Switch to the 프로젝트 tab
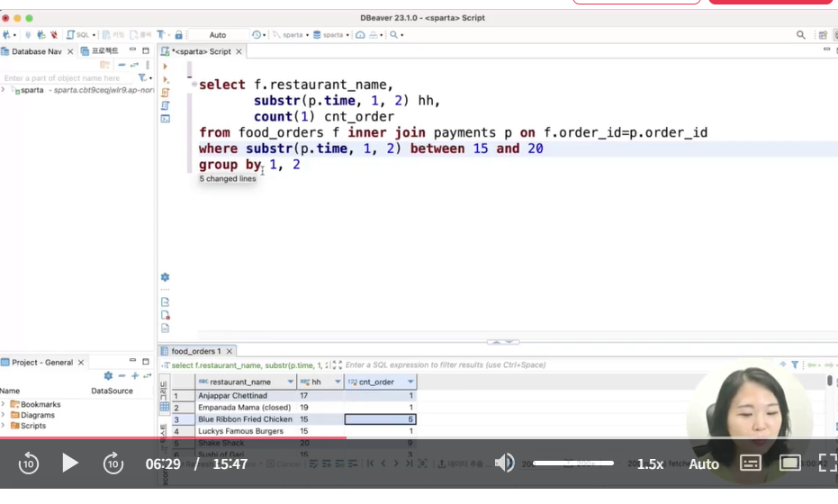 99,51
